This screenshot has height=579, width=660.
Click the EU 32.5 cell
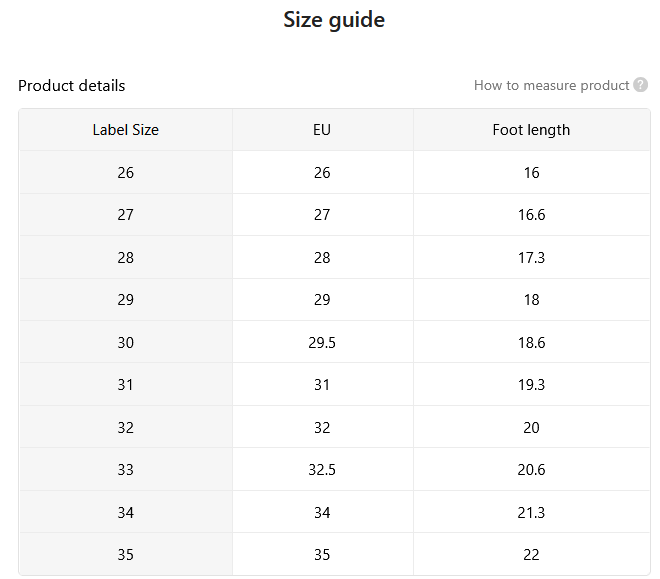click(322, 470)
